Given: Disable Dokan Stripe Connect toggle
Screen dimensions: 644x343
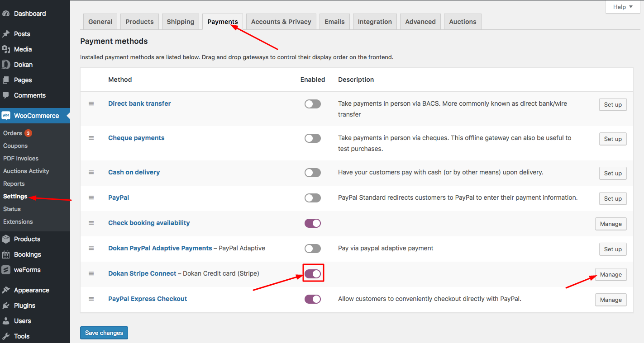Looking at the screenshot, I should pyautogui.click(x=312, y=274).
